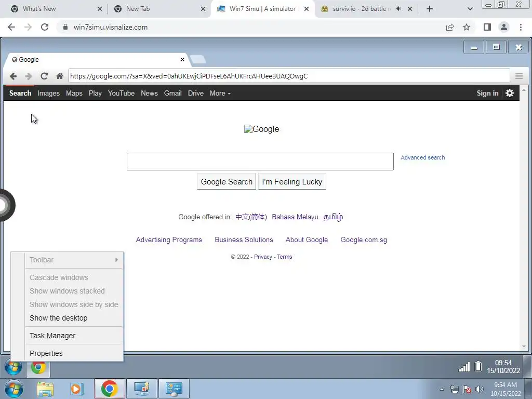Share this page via share icon
Screen dimensions: 532x399
[450, 27]
